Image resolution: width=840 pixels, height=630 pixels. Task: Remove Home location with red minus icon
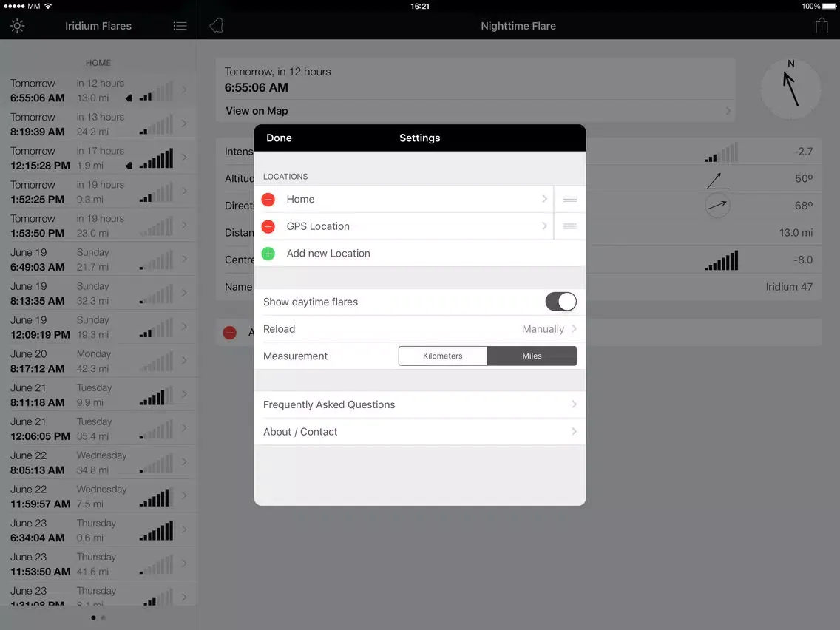268,200
